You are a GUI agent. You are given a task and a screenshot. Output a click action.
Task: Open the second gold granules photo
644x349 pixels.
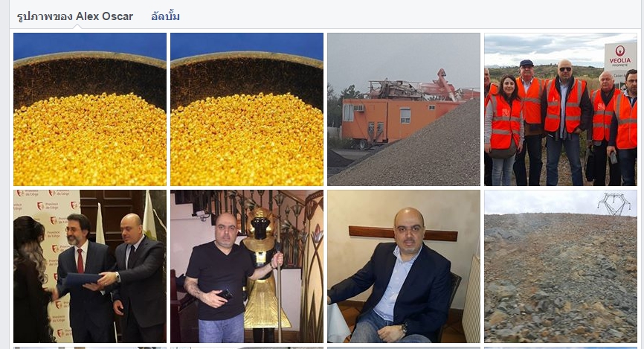tap(247, 109)
